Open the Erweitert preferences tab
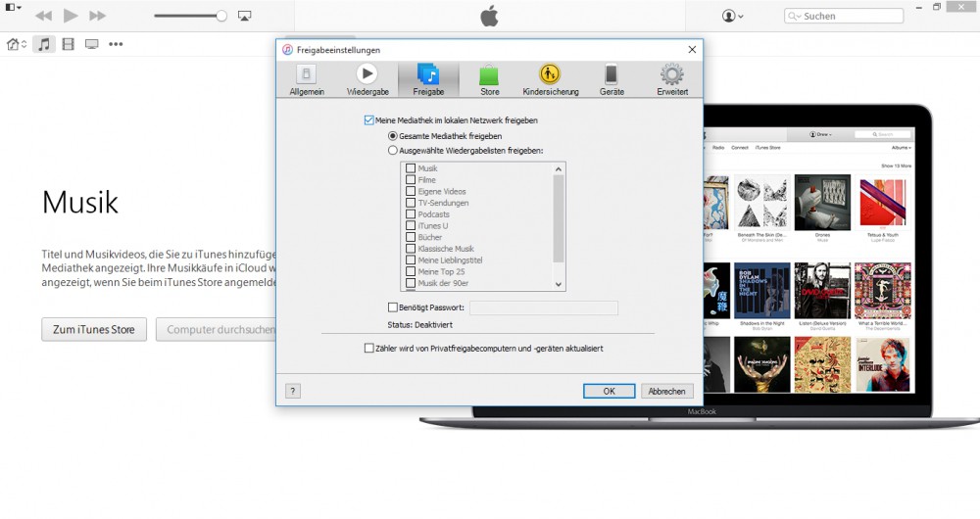The width and height of the screenshot is (980, 519). point(672,79)
